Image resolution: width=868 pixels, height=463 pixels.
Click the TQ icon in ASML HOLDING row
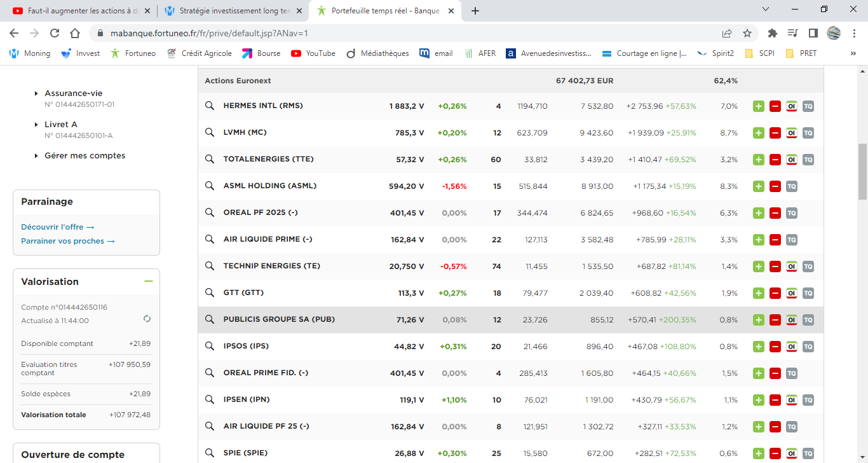tap(792, 186)
